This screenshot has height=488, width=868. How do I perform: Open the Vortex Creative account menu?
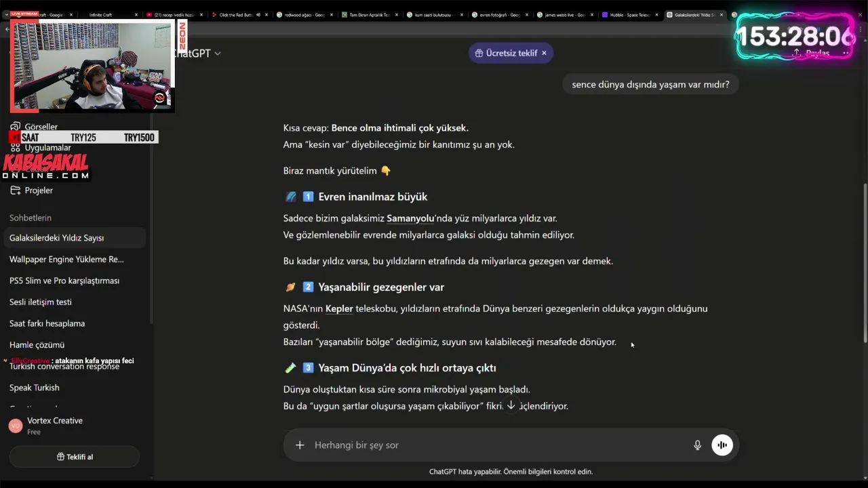click(75, 426)
